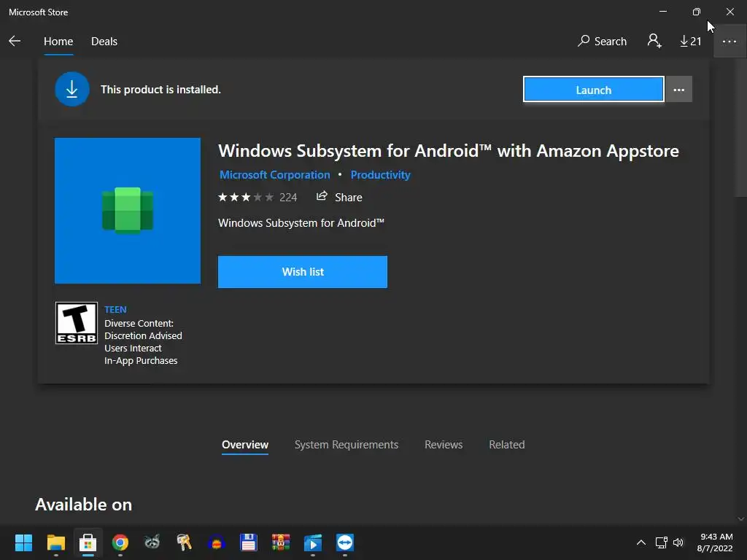Click the scrollbar down arrow

(x=741, y=519)
